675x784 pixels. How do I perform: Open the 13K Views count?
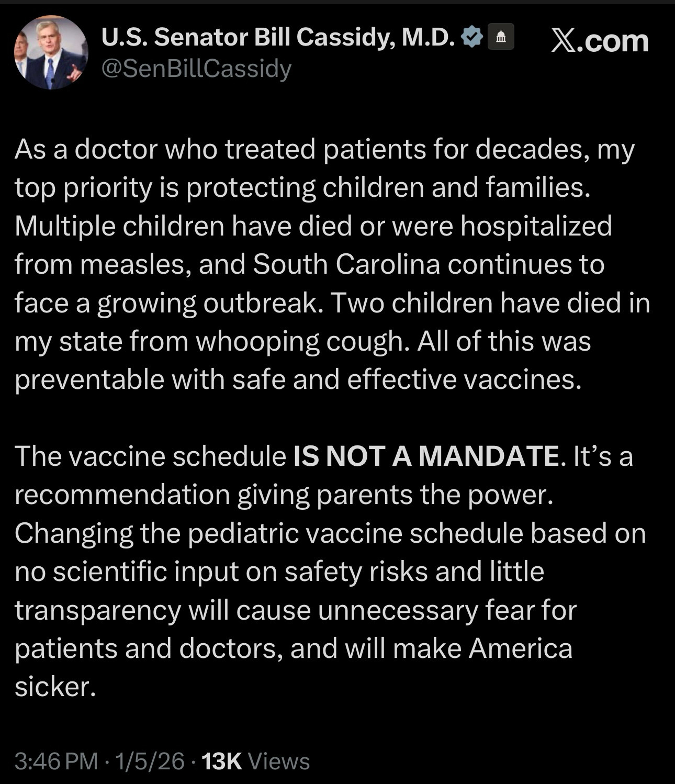[x=255, y=761]
